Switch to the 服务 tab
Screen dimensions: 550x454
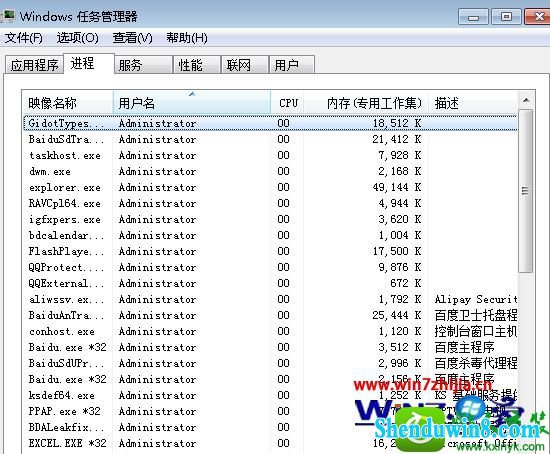click(x=143, y=65)
